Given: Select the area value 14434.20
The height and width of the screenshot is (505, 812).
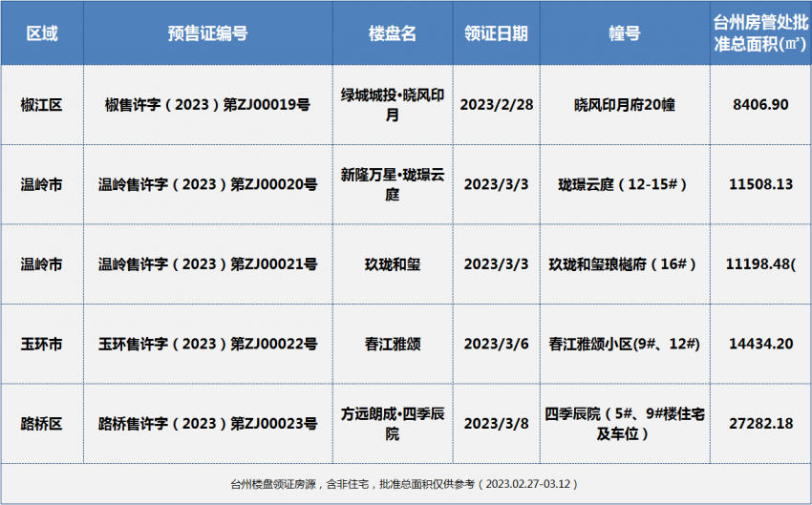Looking at the screenshot, I should [x=760, y=344].
